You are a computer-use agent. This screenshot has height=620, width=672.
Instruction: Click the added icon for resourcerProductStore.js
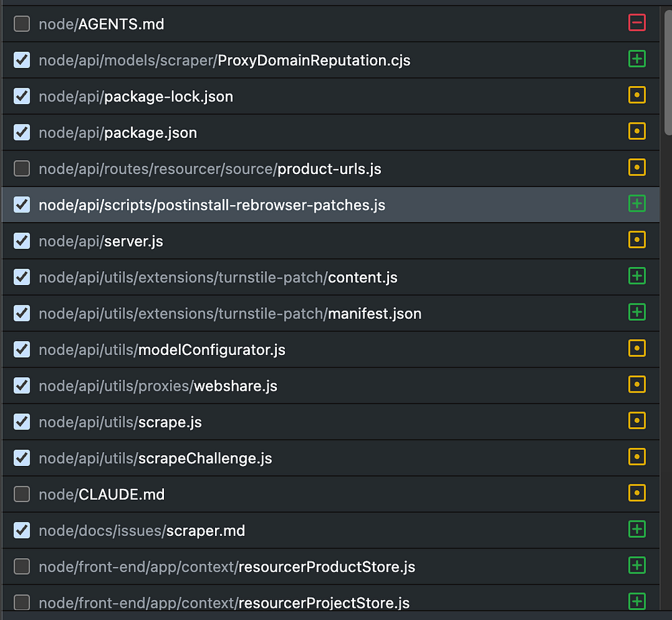(636, 566)
